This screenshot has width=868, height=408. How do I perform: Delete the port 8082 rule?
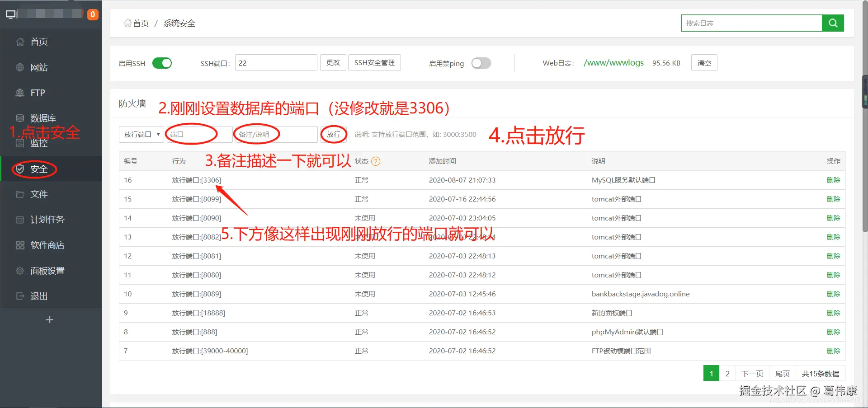[833, 237]
